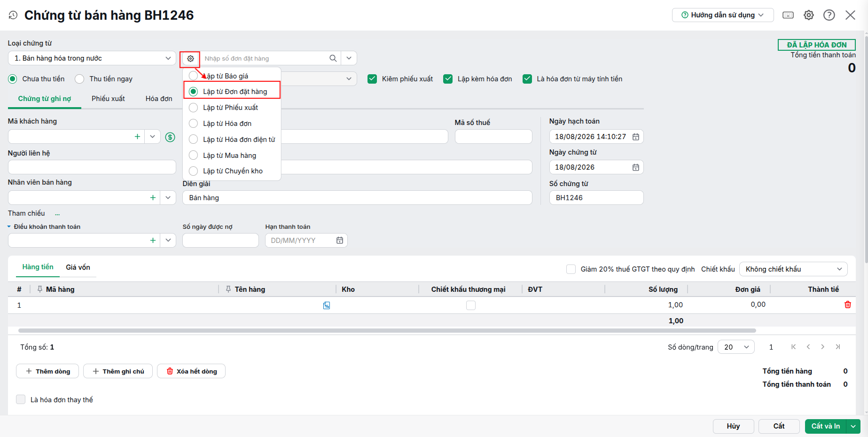
Task: Choose Lập từ Đơn đặt hàng
Action: coord(193,92)
